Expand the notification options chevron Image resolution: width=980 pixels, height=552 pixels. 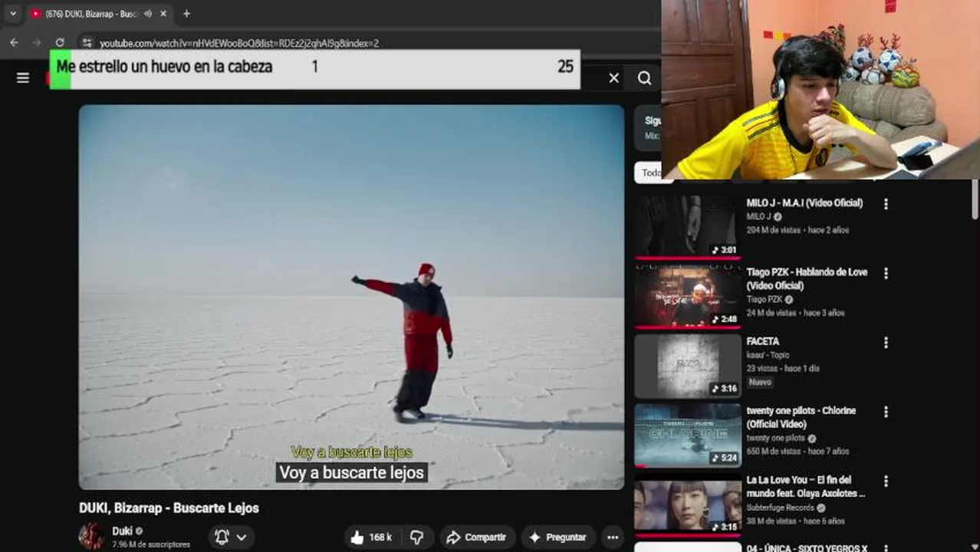[x=242, y=537]
